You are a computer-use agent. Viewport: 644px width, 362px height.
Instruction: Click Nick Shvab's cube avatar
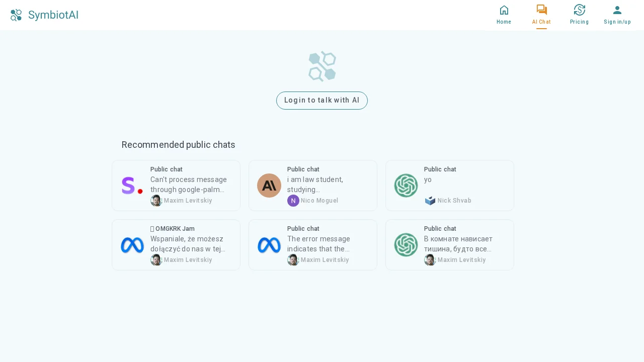[430, 201]
